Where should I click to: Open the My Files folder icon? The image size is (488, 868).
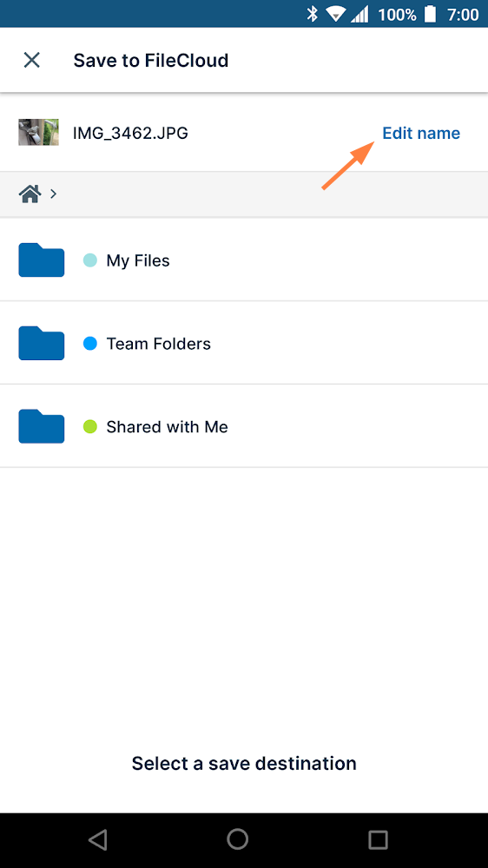coord(42,260)
